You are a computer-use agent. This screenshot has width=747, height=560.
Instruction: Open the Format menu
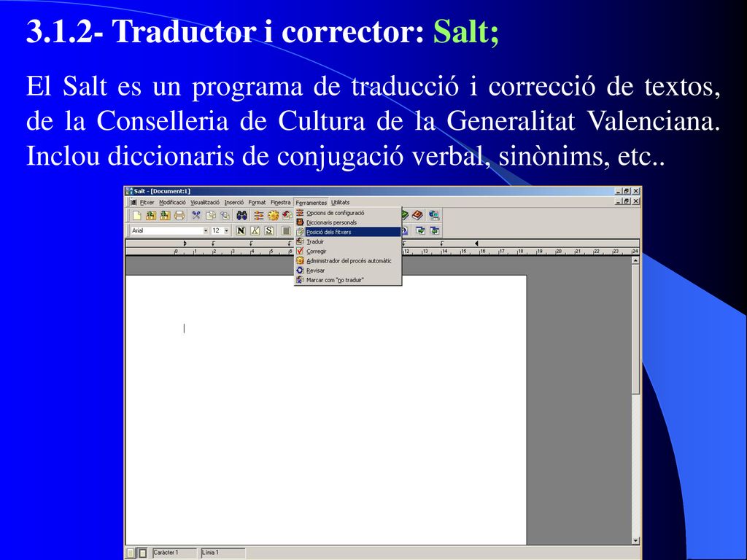(257, 203)
